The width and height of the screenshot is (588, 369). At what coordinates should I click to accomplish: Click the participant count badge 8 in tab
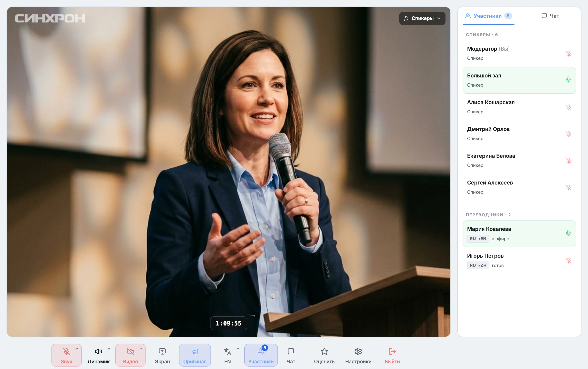point(508,16)
